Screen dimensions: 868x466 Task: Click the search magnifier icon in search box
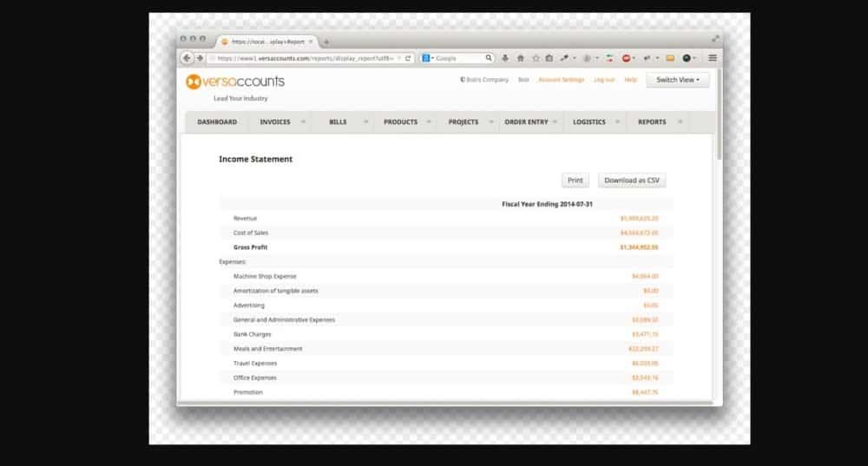click(489, 58)
